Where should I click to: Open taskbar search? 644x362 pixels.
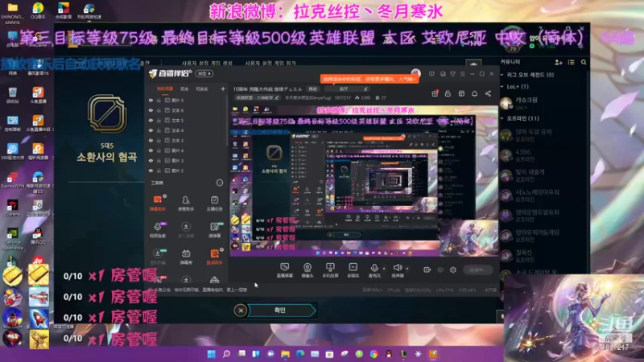(x=226, y=354)
